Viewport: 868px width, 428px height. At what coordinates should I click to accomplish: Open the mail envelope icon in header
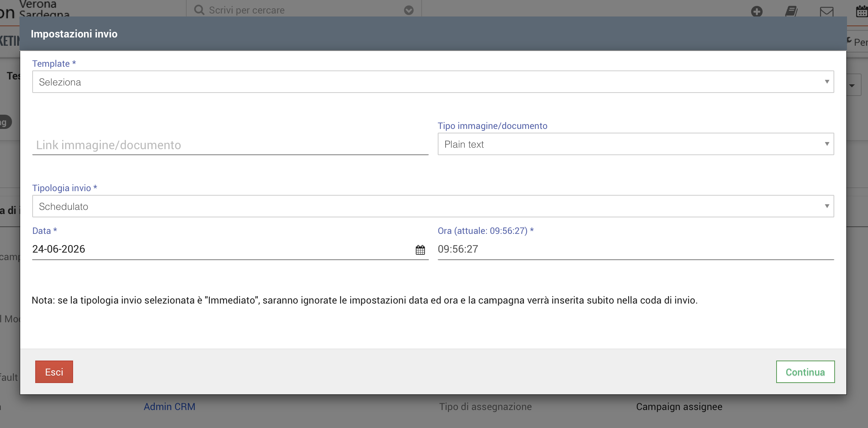point(826,11)
